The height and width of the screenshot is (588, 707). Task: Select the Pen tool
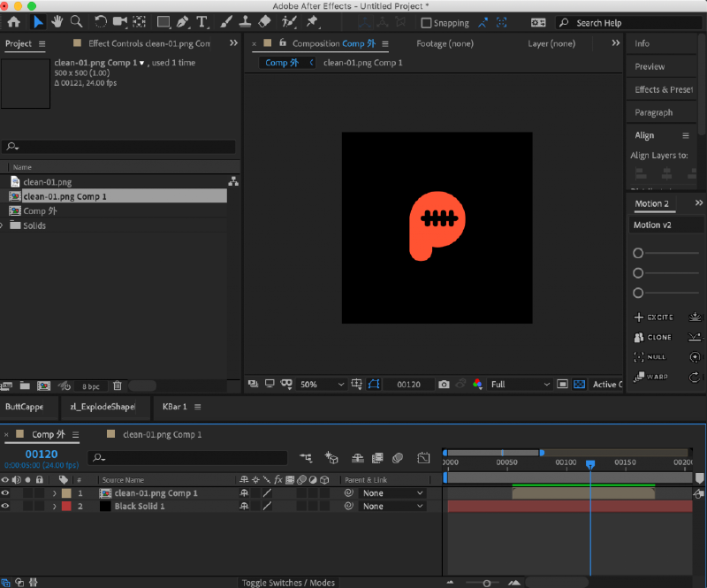click(183, 22)
